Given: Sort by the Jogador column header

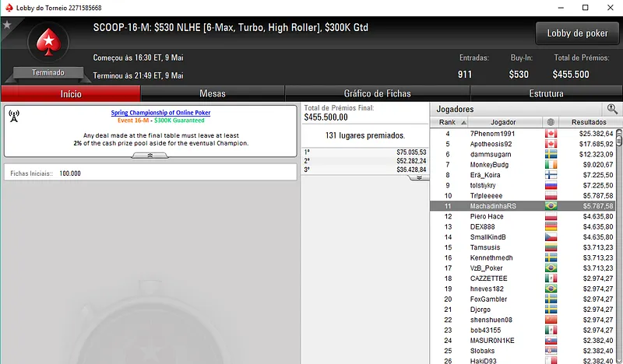Looking at the screenshot, I should (503, 122).
